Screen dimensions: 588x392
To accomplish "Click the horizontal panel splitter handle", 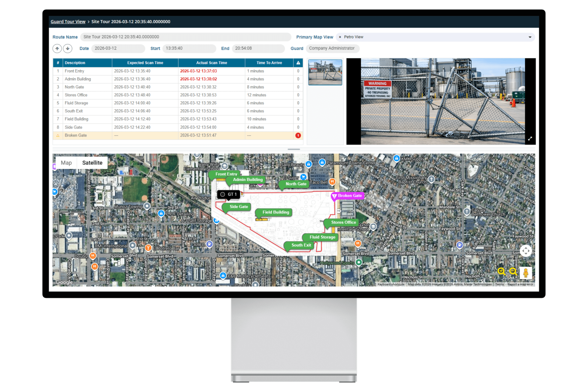I will (x=294, y=149).
